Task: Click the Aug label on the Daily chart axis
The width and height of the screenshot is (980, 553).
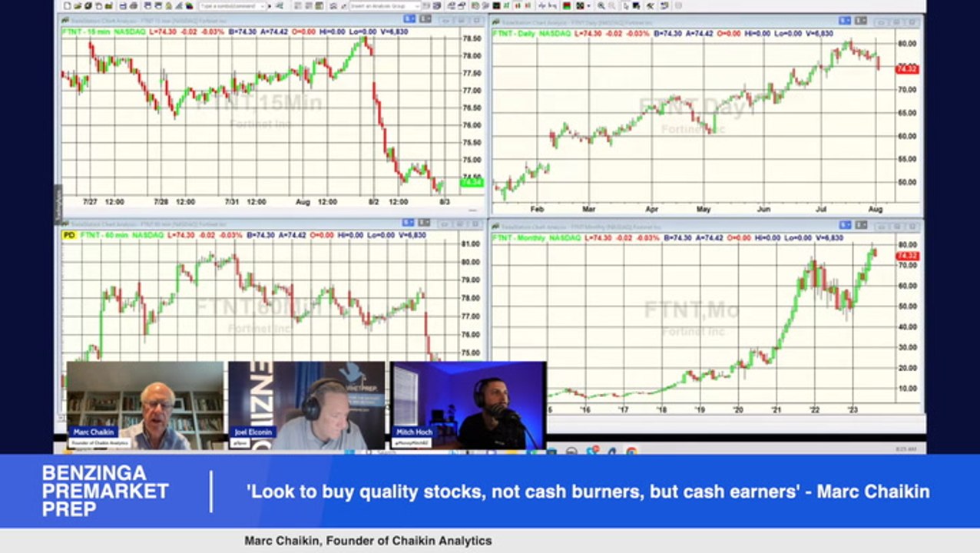Action: (x=876, y=209)
